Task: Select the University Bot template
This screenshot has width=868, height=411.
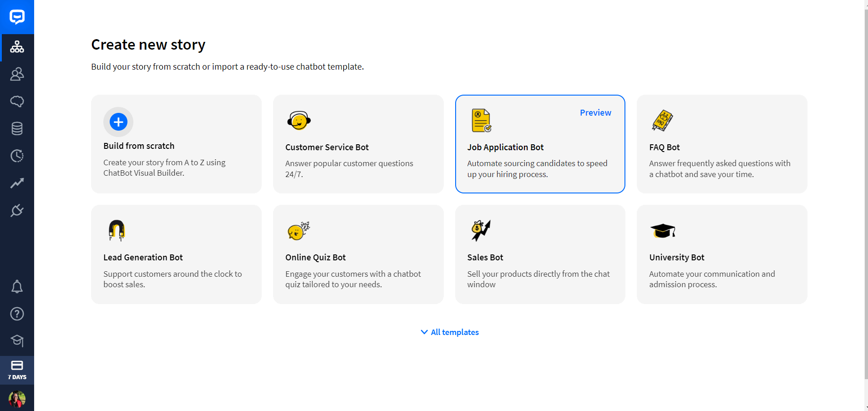Action: point(721,254)
